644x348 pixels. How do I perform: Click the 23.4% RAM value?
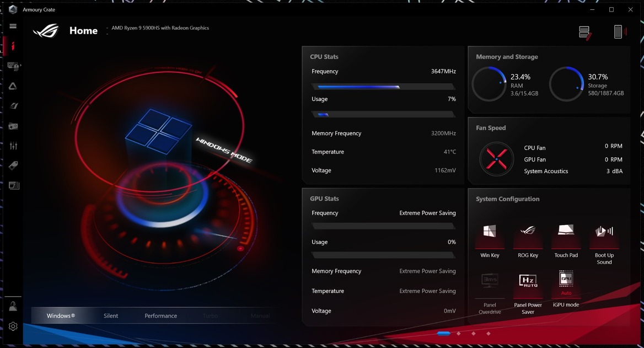[520, 77]
